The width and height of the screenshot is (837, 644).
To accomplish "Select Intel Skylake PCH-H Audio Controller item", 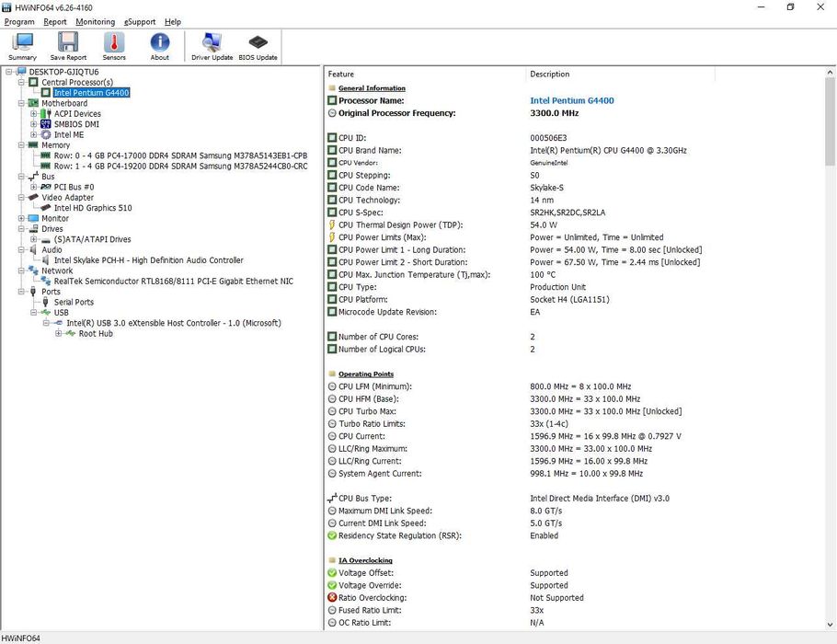I will pos(148,260).
